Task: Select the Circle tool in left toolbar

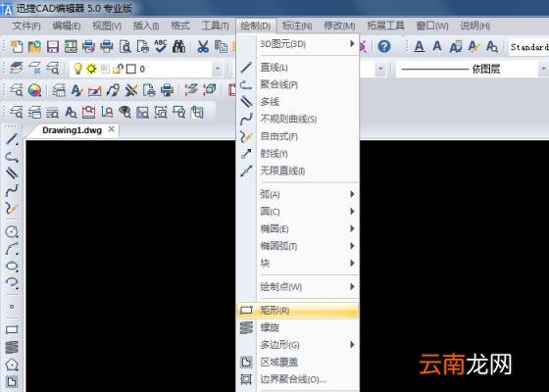Action: click(x=12, y=231)
